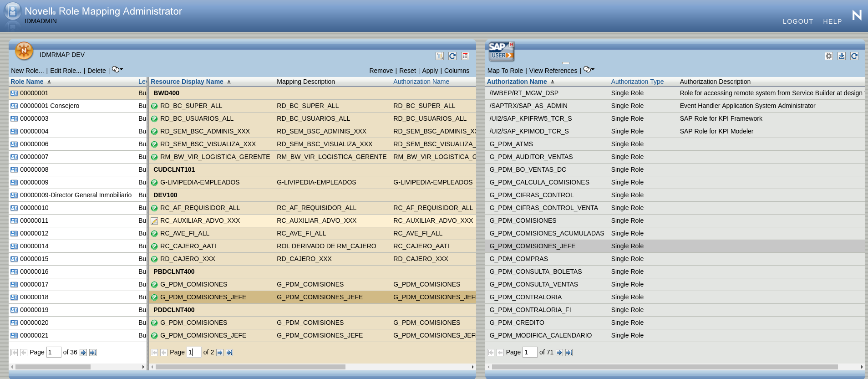Click the PBDCLNT400 group header

174,271
